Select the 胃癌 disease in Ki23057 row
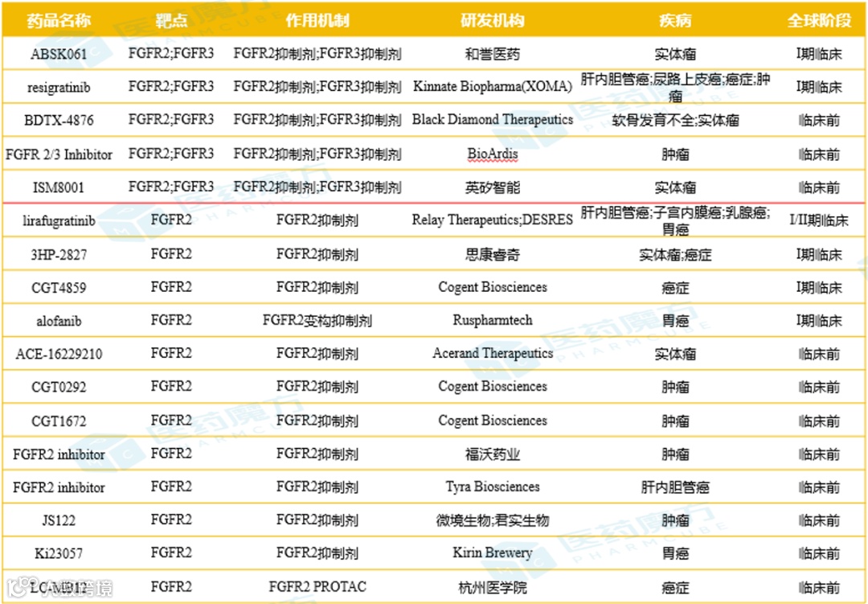Image resolution: width=868 pixels, height=604 pixels. pyautogui.click(x=675, y=553)
